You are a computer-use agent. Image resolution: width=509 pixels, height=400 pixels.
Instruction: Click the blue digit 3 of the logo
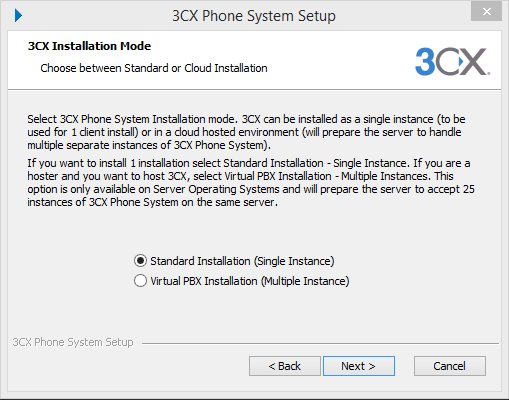click(x=425, y=62)
